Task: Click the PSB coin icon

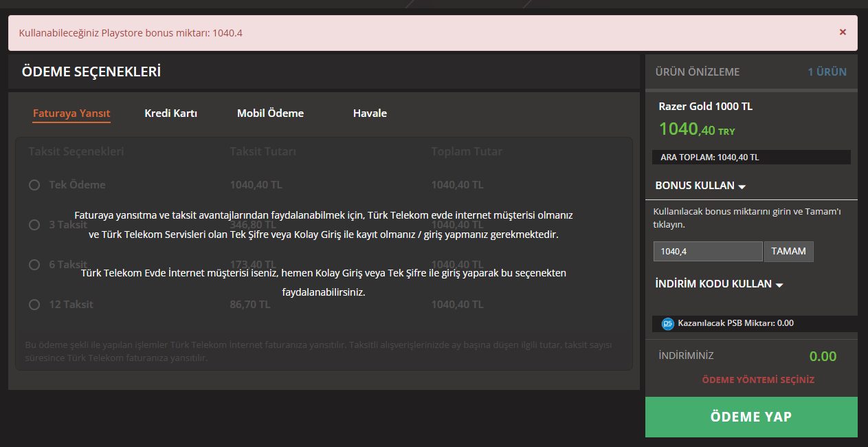Action: 667,323
